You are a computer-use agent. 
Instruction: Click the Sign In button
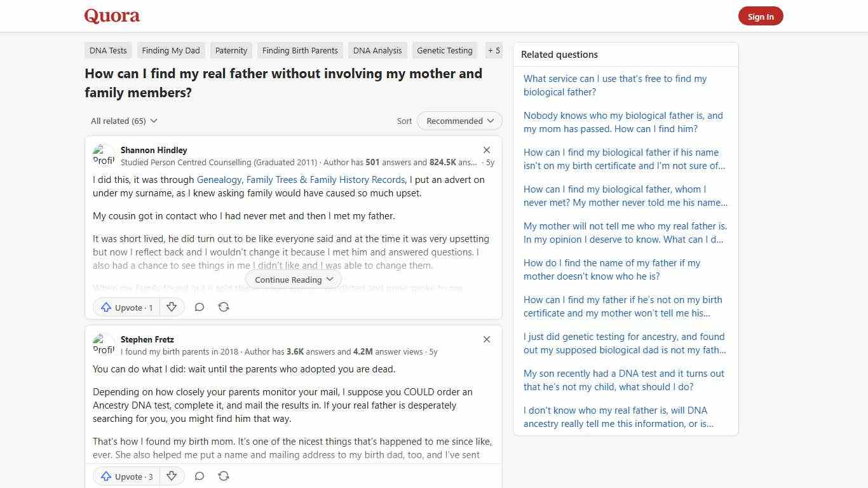pos(761,16)
